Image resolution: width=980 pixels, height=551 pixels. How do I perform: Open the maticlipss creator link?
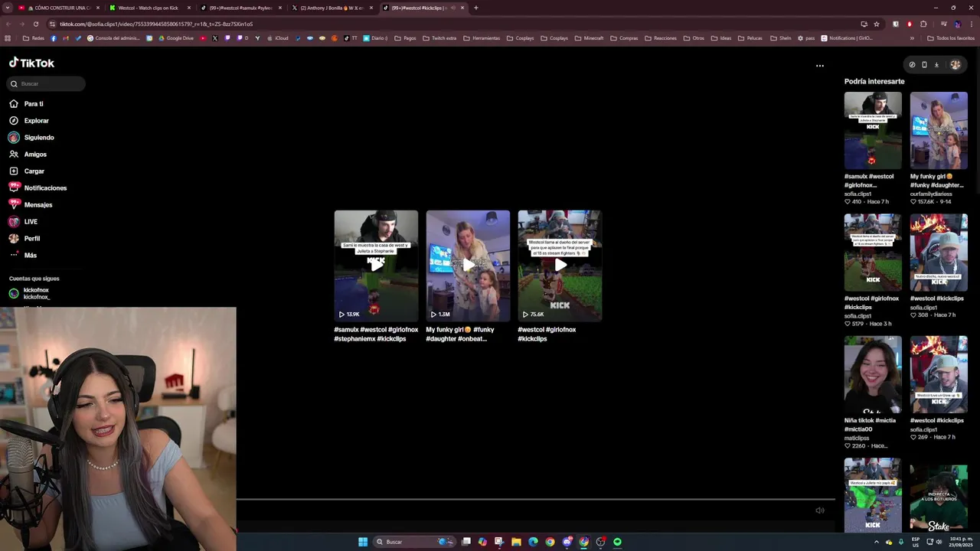(857, 438)
